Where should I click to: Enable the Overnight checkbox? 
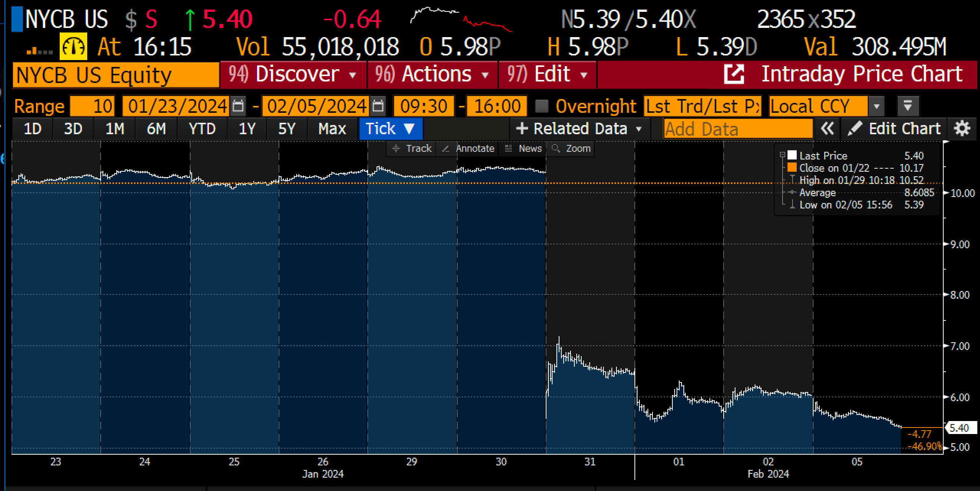tap(541, 106)
